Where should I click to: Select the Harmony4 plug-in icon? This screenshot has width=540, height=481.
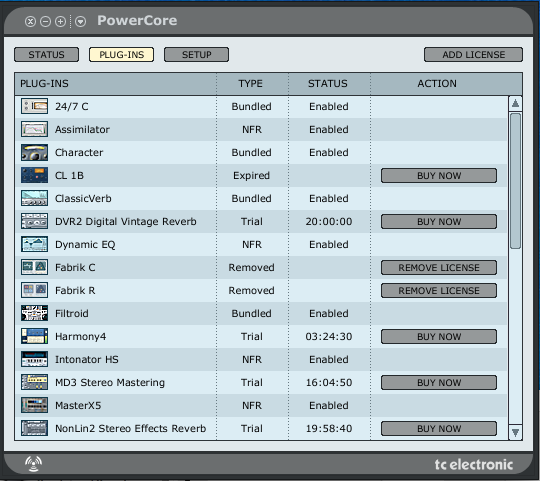click(34, 336)
